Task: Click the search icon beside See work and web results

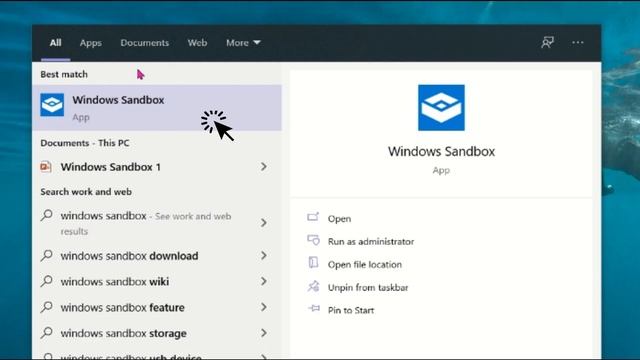Action: (47, 215)
